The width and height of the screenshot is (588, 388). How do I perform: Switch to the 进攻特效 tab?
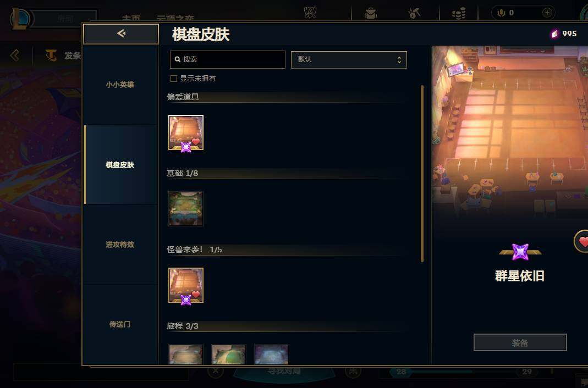pyautogui.click(x=120, y=245)
